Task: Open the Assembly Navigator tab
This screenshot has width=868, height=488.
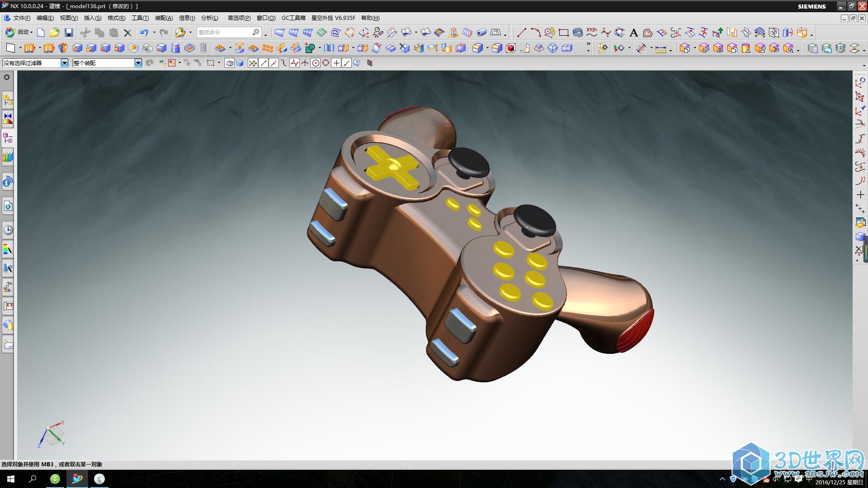Action: (x=8, y=100)
